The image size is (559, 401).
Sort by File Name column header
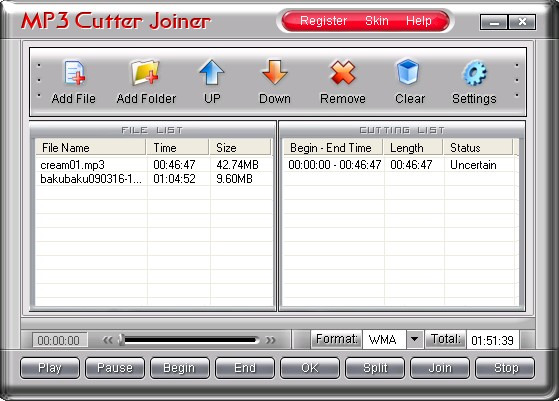(x=91, y=148)
